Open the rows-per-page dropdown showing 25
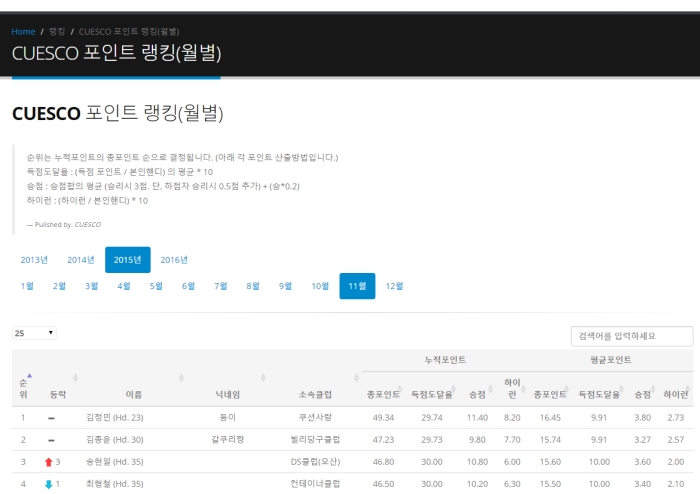The image size is (700, 494). 34,333
